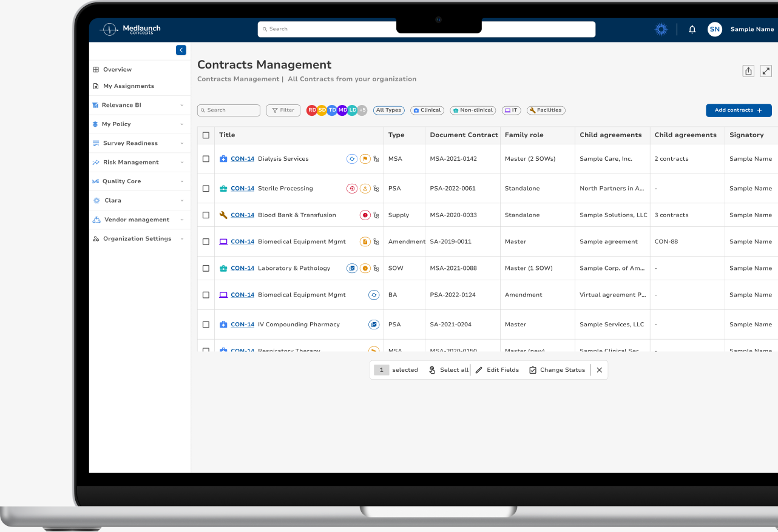Image resolution: width=778 pixels, height=532 pixels.
Task: Click the export share icon near page title
Action: (748, 71)
